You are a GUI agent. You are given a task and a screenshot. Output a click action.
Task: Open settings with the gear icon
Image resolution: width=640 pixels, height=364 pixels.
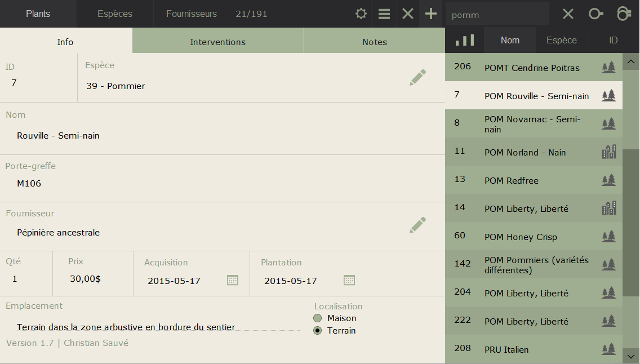pyautogui.click(x=361, y=14)
